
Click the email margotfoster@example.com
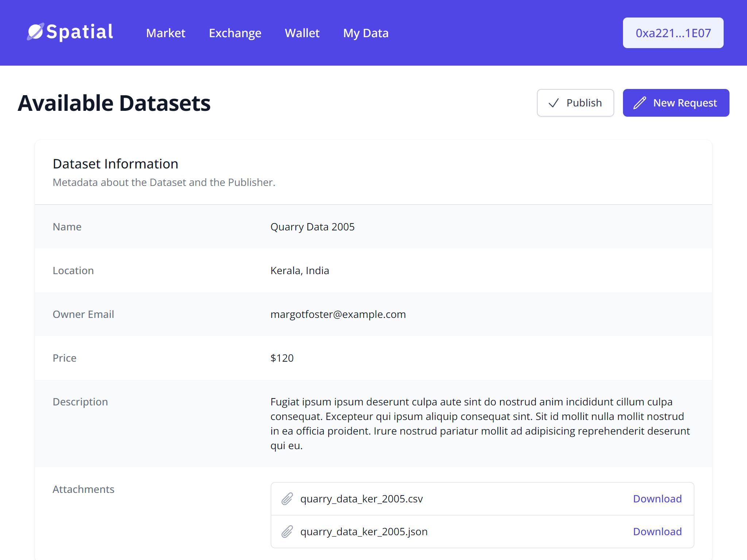pos(338,314)
